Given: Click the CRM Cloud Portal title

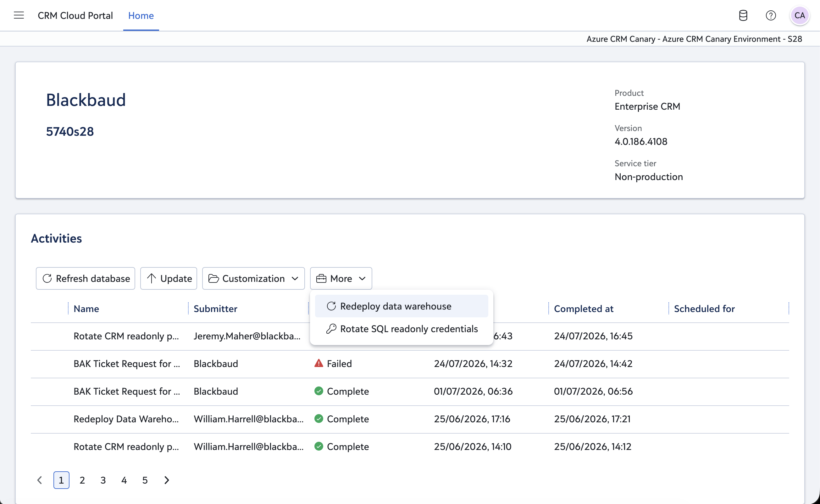Looking at the screenshot, I should (x=75, y=16).
